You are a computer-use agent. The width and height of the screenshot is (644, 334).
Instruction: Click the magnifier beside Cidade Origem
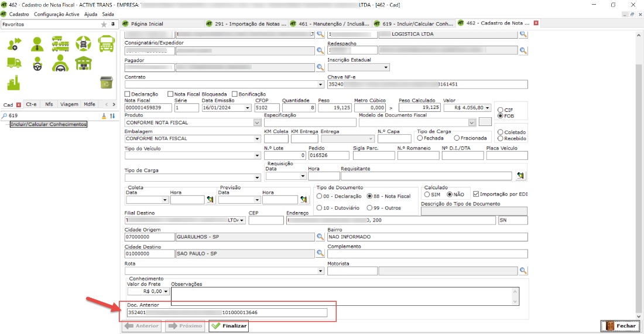pos(320,237)
